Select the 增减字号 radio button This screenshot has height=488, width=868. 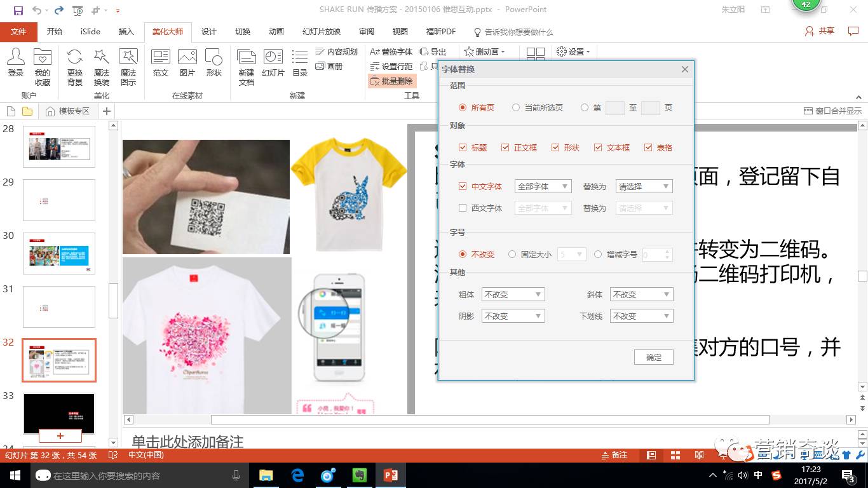[598, 254]
